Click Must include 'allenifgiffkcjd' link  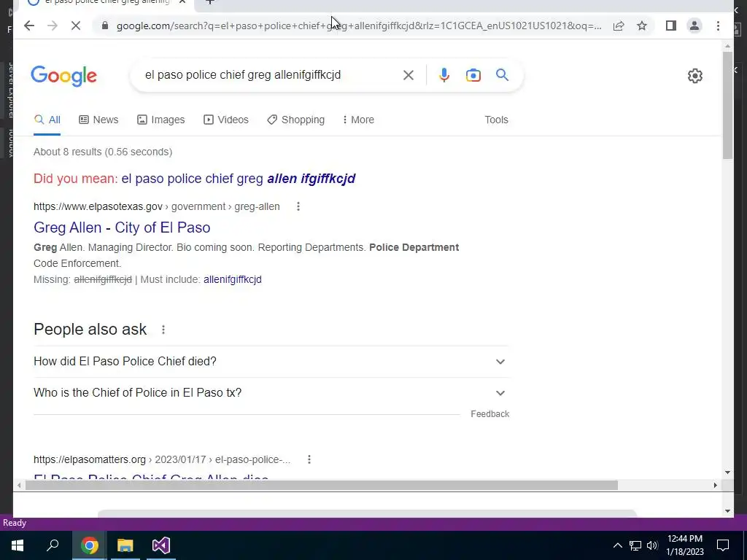233,279
